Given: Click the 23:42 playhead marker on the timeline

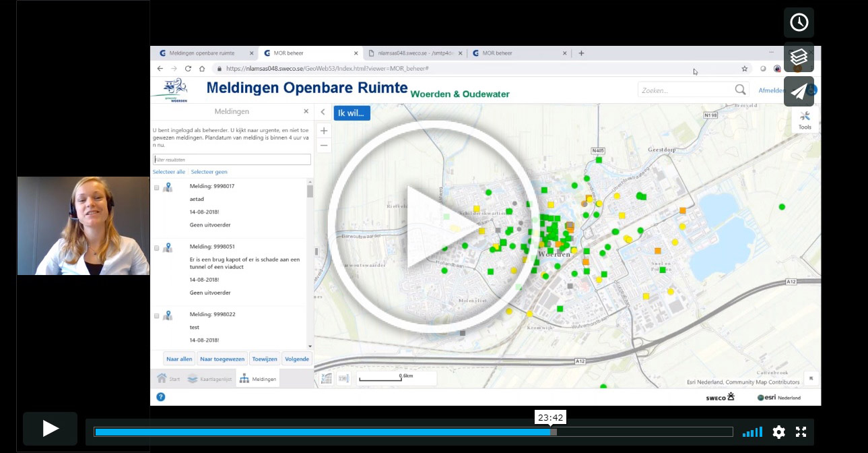Looking at the screenshot, I should tap(550, 417).
